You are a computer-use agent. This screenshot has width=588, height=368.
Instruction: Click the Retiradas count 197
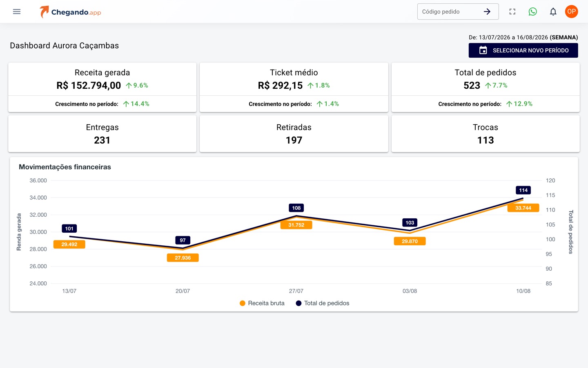[294, 140]
